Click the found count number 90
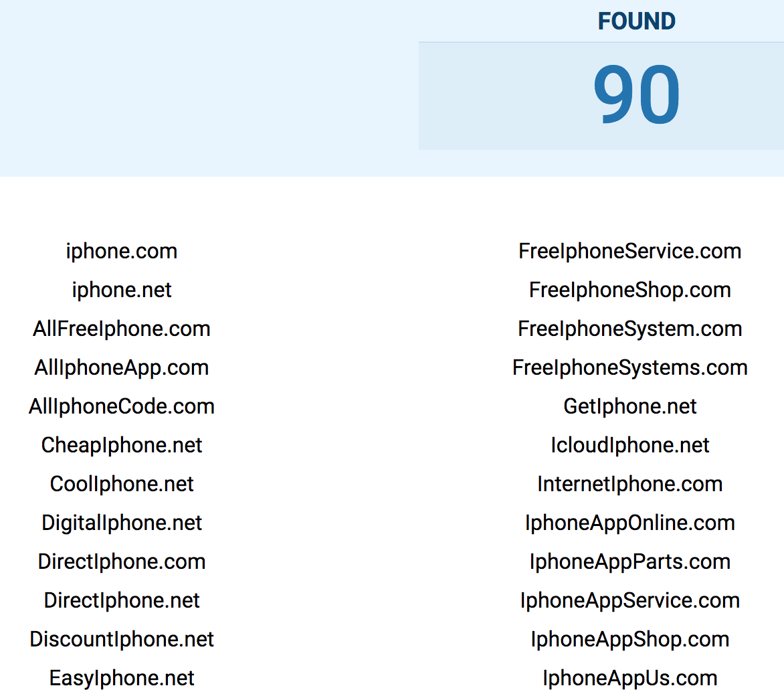 636,95
